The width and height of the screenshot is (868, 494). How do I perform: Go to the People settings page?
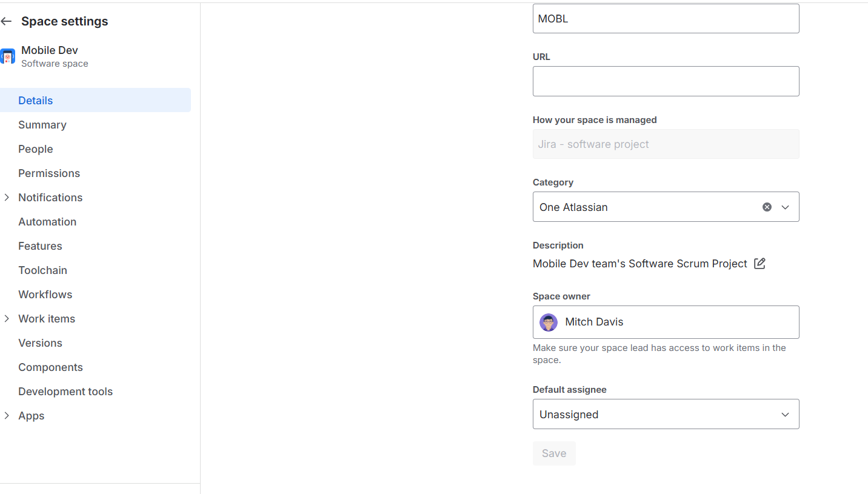point(36,149)
